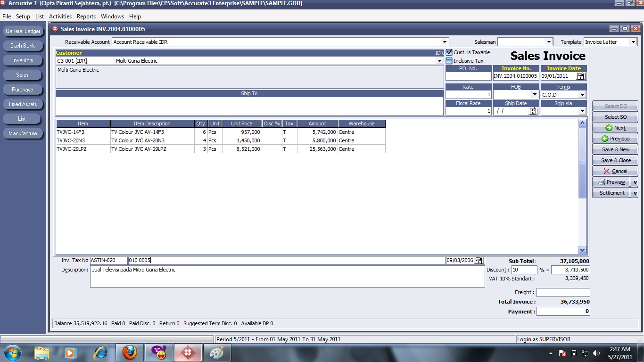This screenshot has height=362, width=644.
Task: Click the Settlement button
Action: (611, 193)
